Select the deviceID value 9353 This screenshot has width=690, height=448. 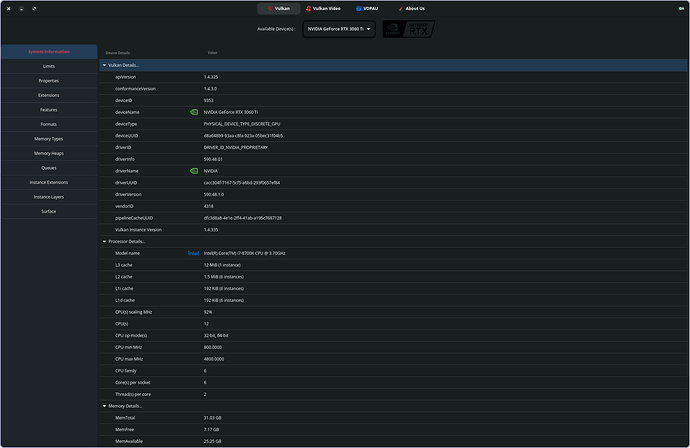[x=208, y=100]
